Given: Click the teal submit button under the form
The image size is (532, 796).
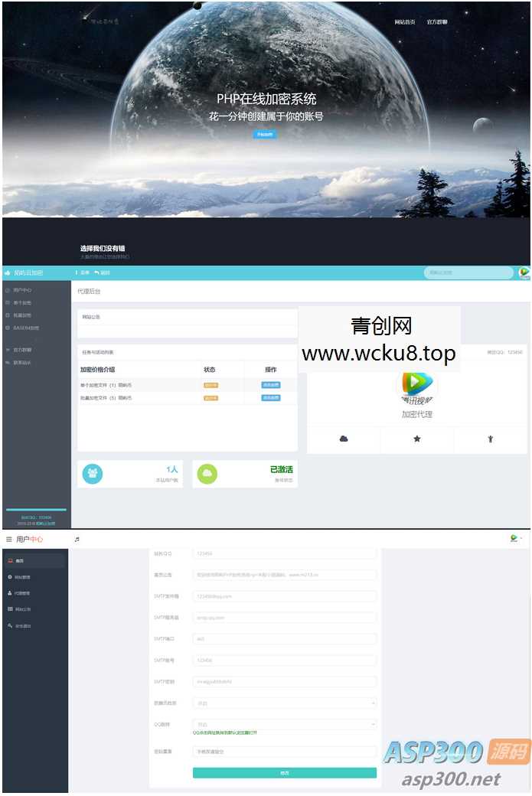Looking at the screenshot, I should click(285, 772).
